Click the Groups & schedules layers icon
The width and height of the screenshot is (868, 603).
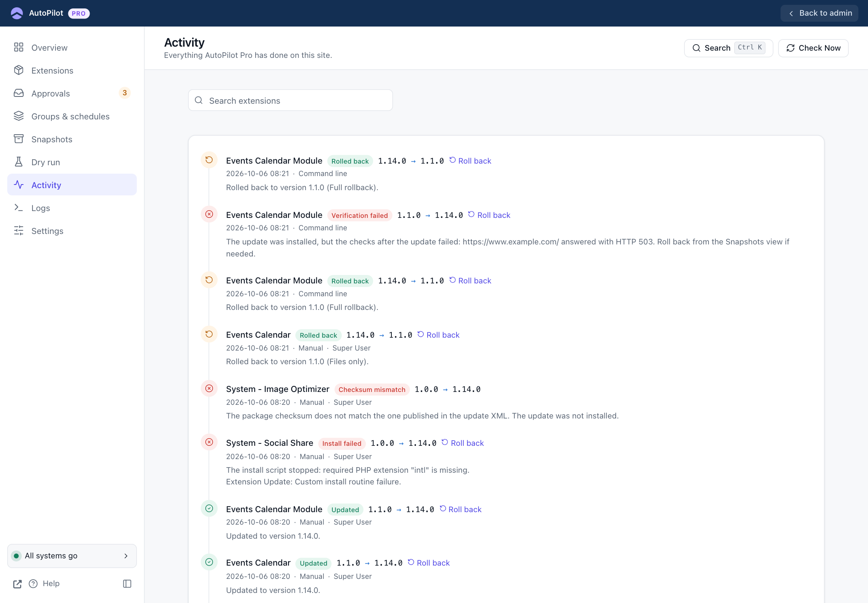tap(18, 116)
